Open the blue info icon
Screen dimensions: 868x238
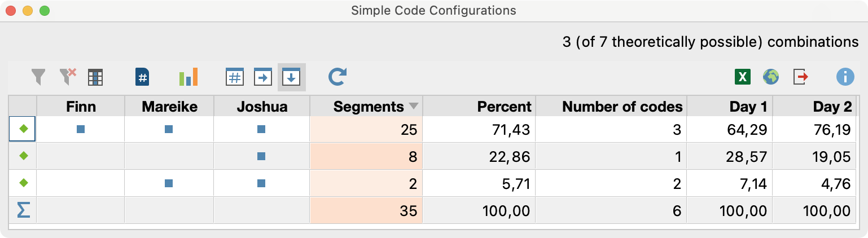click(x=845, y=77)
